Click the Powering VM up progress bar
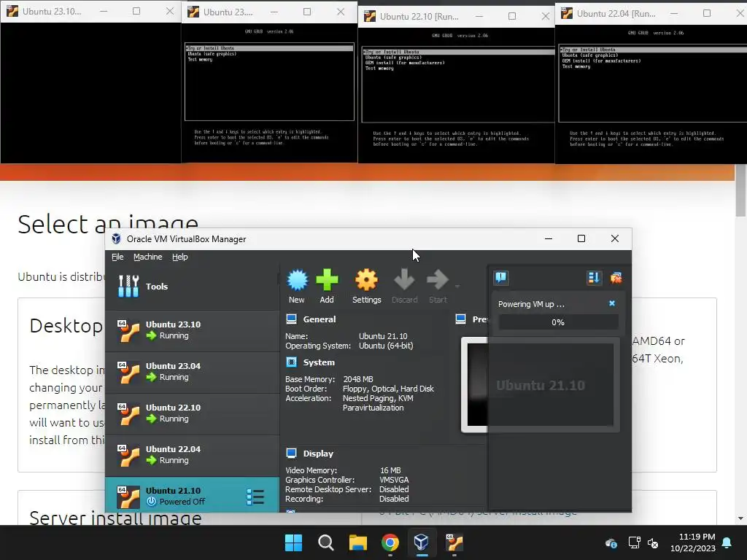The image size is (747, 560). 558,322
